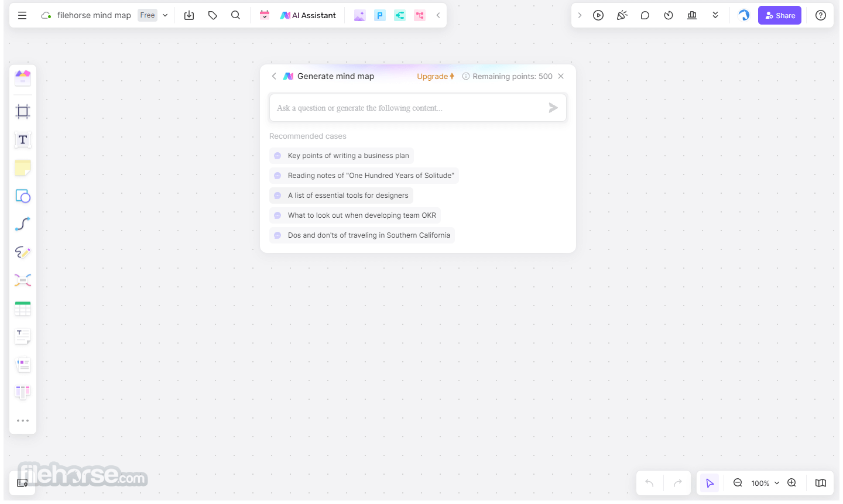Click the Remaining points: 500 text
The image size is (843, 504).
(512, 76)
